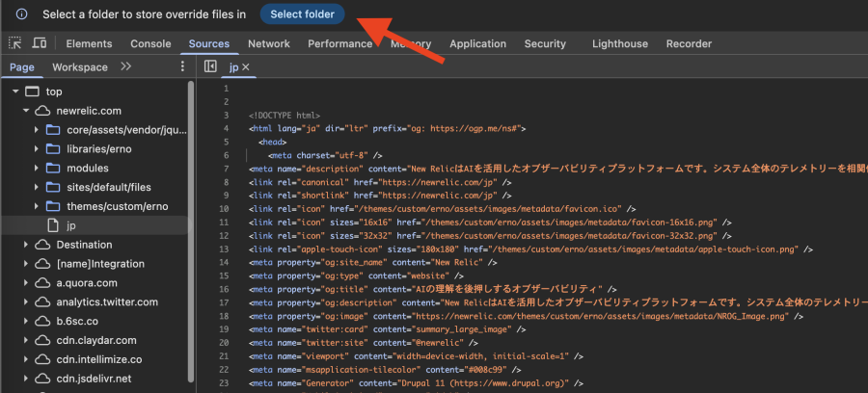The width and height of the screenshot is (868, 393).
Task: Open the Elements tab
Action: 89,43
